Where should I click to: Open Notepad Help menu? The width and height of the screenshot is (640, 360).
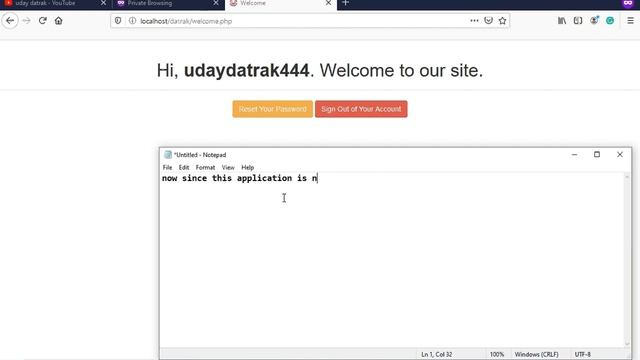[247, 167]
